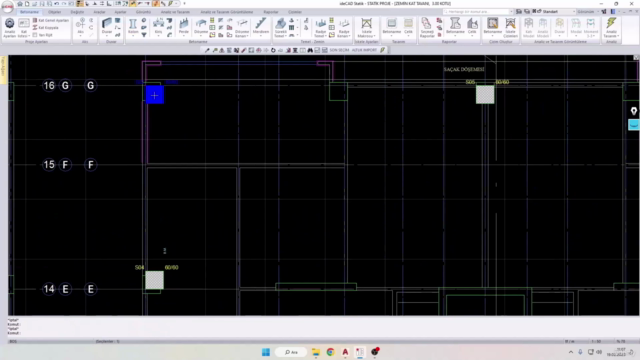Switch to the Ayarlar tab
The height and width of the screenshot is (360, 640).
pyautogui.click(x=120, y=12)
